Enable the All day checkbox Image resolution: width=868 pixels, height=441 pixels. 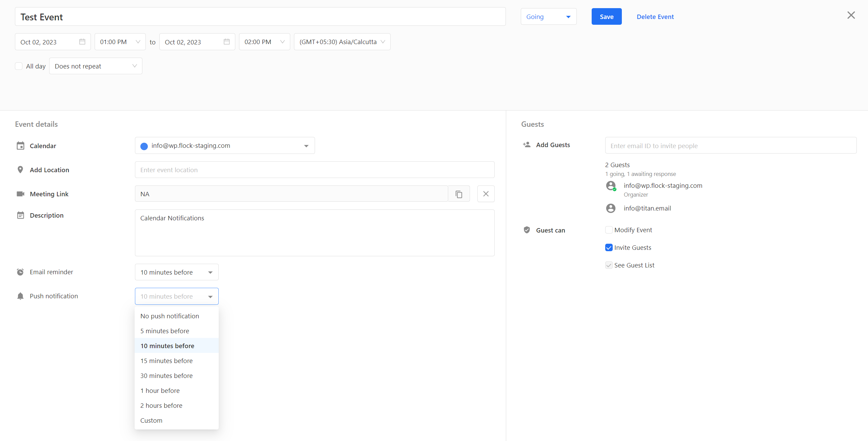point(19,66)
